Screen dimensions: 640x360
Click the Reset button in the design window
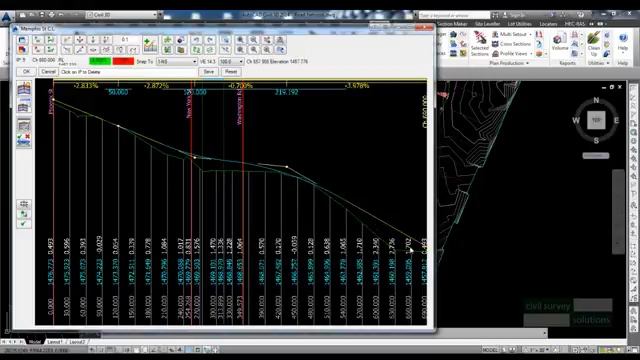click(x=231, y=72)
